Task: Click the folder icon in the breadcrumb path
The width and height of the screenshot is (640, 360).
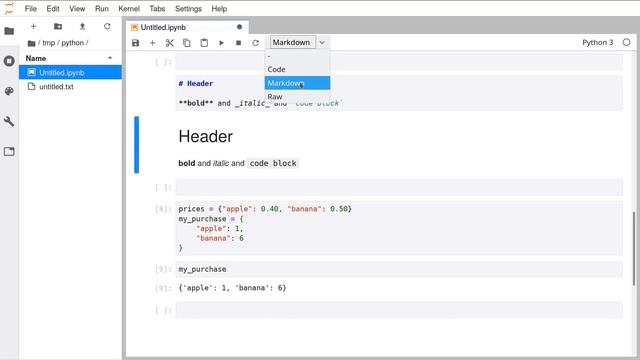Action: click(31, 43)
